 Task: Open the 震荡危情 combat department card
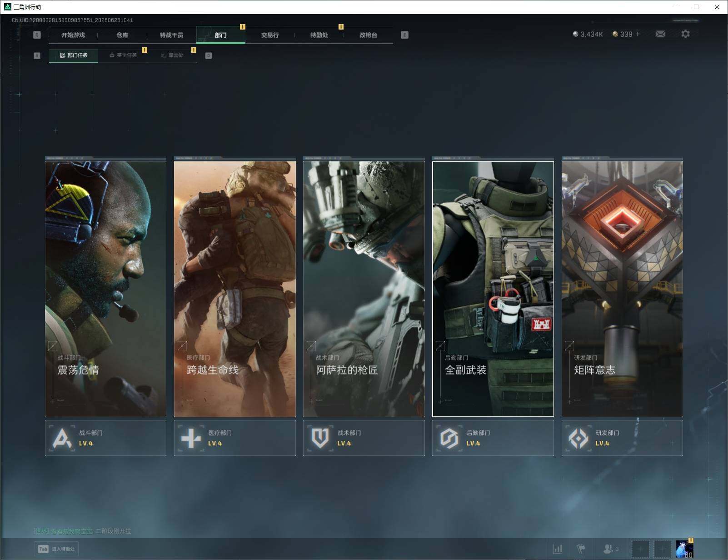point(105,289)
